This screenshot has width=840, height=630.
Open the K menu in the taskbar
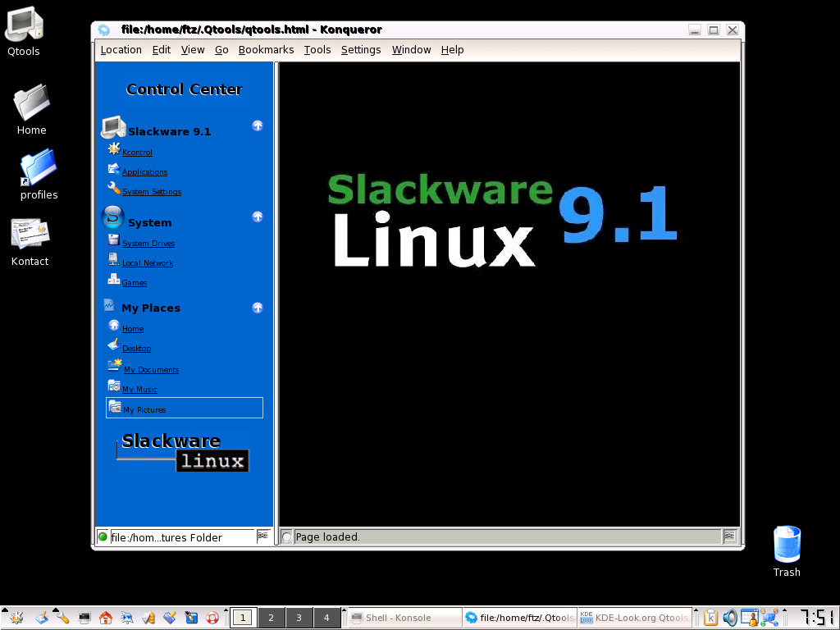[x=16, y=618]
